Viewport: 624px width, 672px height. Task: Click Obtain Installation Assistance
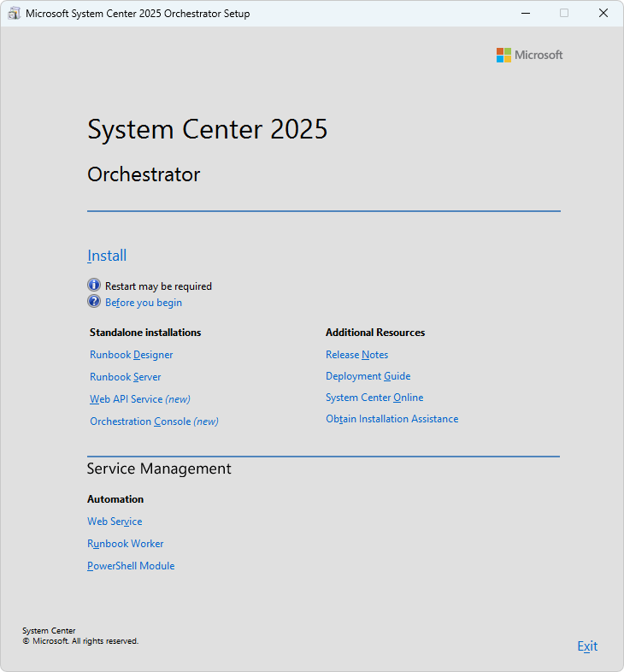392,419
